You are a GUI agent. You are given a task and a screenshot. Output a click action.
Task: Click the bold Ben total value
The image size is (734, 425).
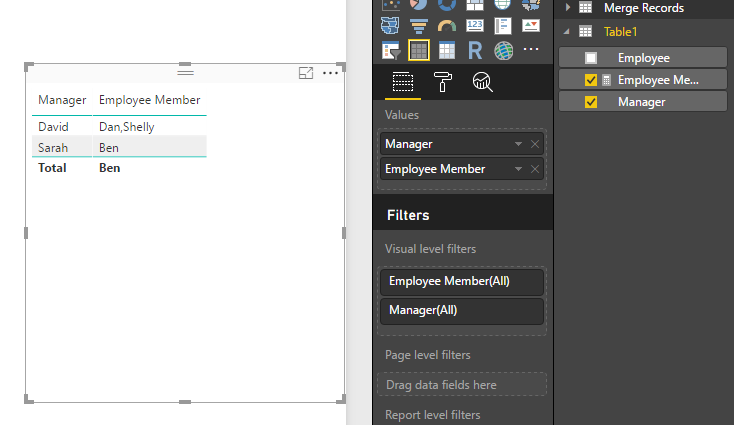coord(110,168)
